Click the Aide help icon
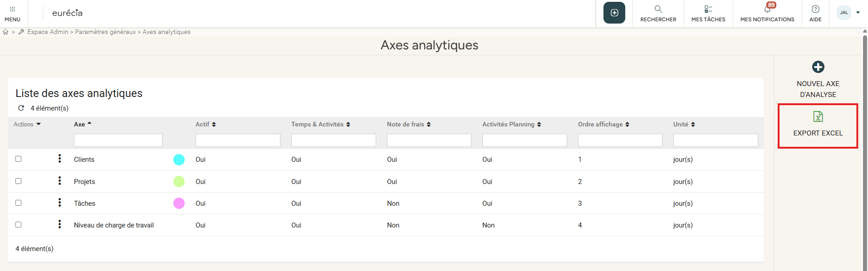Image resolution: width=868 pixels, height=271 pixels. coord(815,9)
